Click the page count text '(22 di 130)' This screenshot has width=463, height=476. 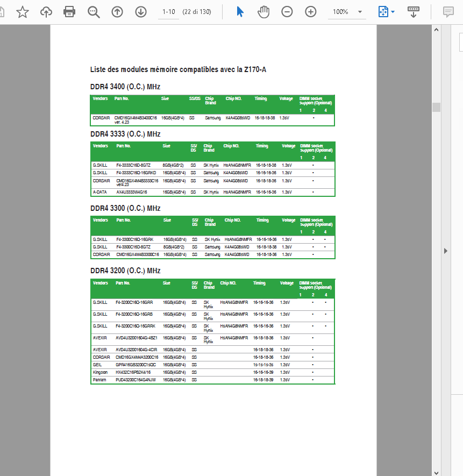tap(197, 12)
